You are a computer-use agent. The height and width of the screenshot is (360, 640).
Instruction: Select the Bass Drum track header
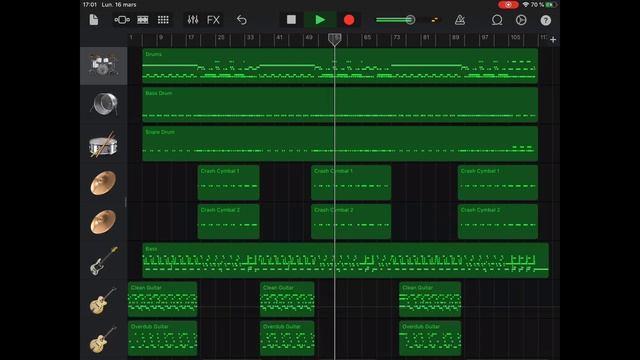[x=104, y=104]
